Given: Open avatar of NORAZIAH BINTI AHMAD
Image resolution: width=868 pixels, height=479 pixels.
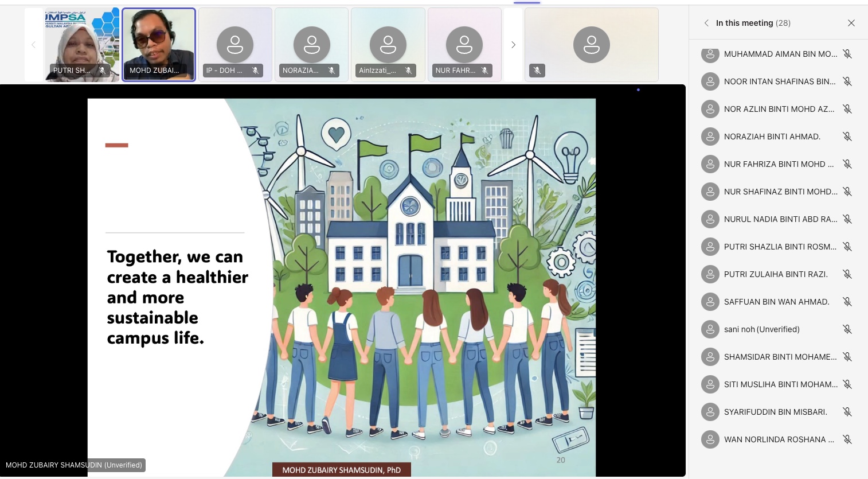Looking at the screenshot, I should click(x=710, y=137).
